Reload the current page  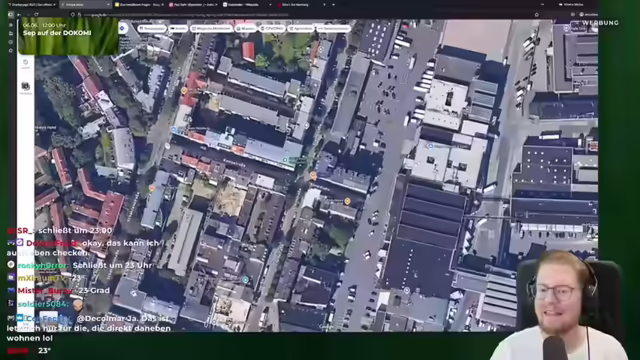[36, 15]
